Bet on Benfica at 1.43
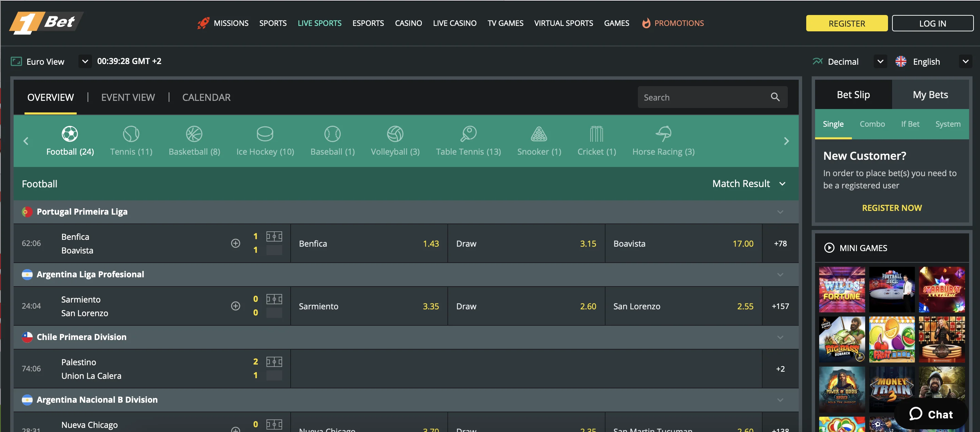 [369, 243]
